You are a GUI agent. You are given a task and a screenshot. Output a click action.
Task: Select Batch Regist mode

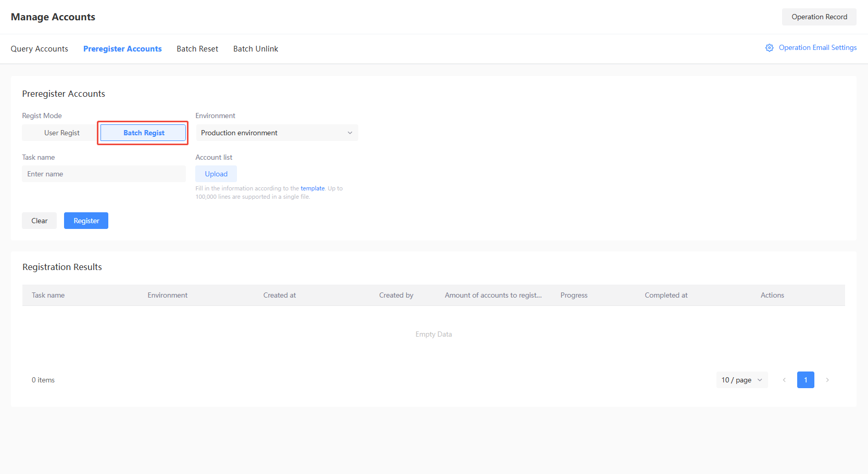(x=143, y=133)
